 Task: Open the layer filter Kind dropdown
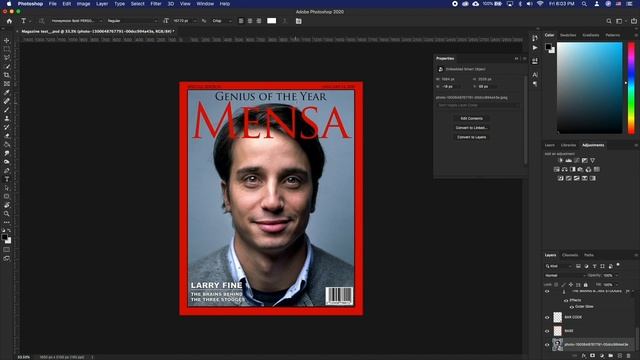pyautogui.click(x=559, y=266)
